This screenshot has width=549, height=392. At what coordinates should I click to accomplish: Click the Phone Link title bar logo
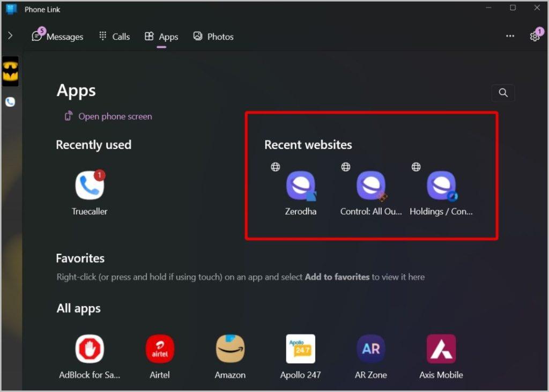[x=11, y=9]
